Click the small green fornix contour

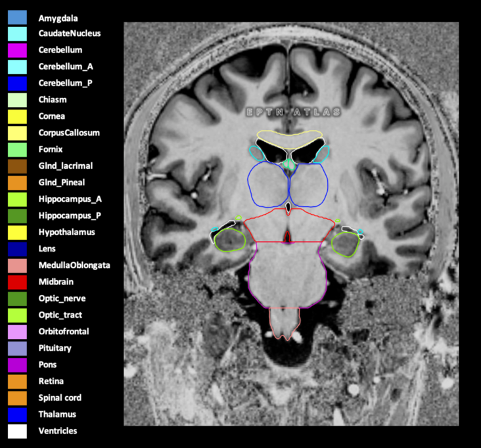point(289,165)
